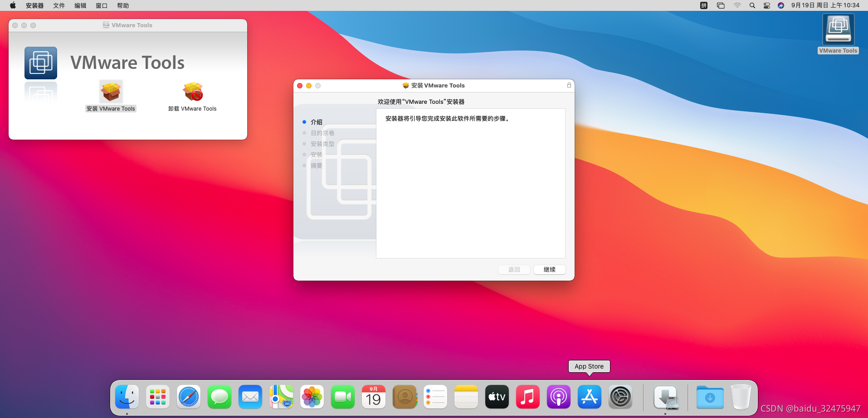Image resolution: width=868 pixels, height=418 pixels.
Task: Open the Uninstall VMware Tools icon
Action: tap(193, 92)
